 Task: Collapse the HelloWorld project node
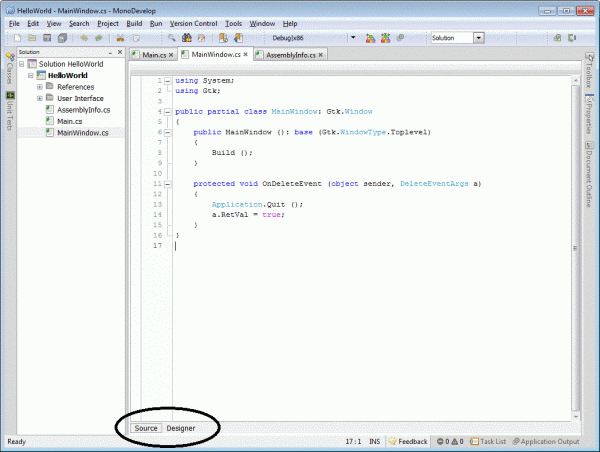[31, 75]
